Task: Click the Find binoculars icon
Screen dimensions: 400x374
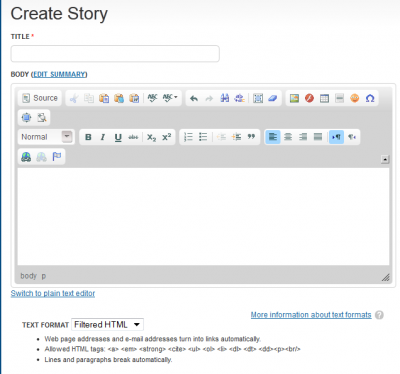Action: (x=224, y=98)
